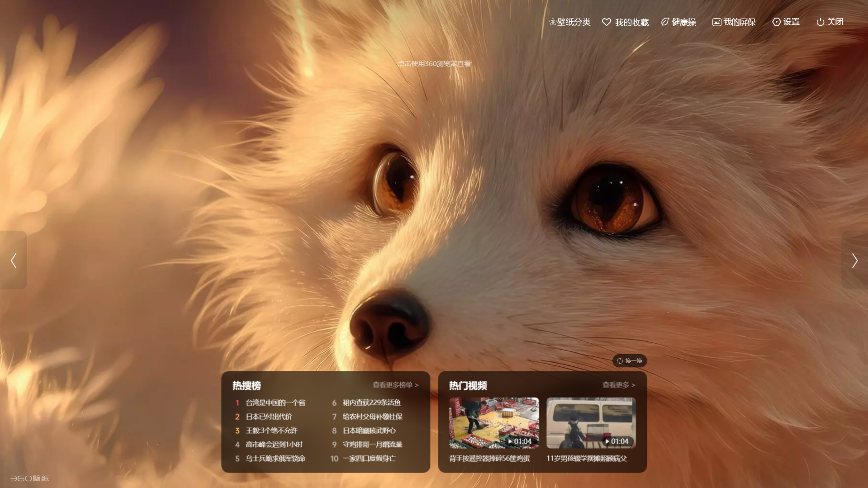Open the 壁纸分类 wallpaper categories icon

pos(552,22)
